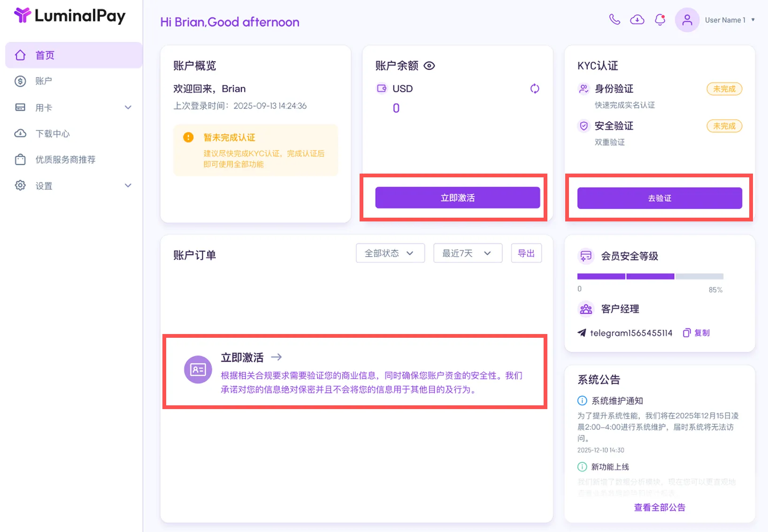Open the 最近7天 date range dropdown
The image size is (768, 532).
coord(468,253)
